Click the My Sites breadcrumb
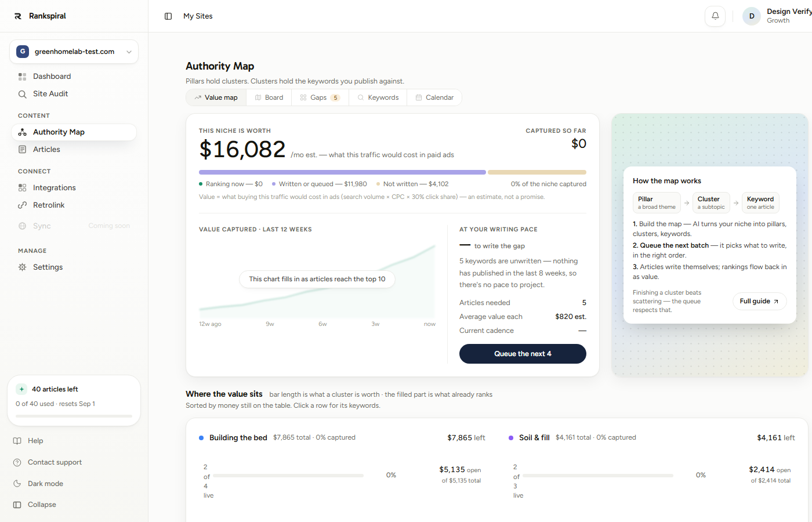The height and width of the screenshot is (522, 812). (198, 16)
